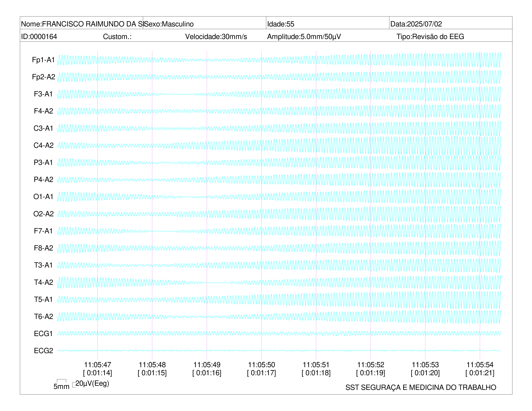Click the T6-A2 channel label
The image size is (532, 411).
(x=43, y=316)
